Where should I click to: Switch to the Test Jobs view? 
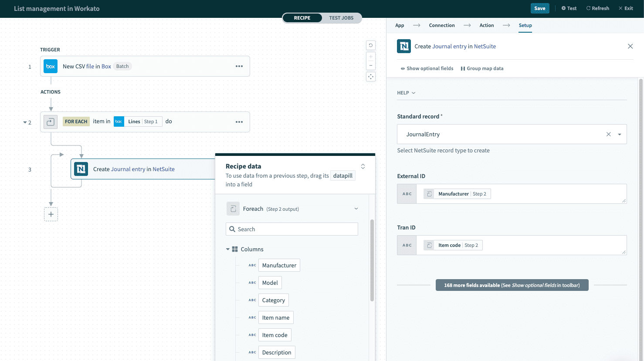point(341,18)
